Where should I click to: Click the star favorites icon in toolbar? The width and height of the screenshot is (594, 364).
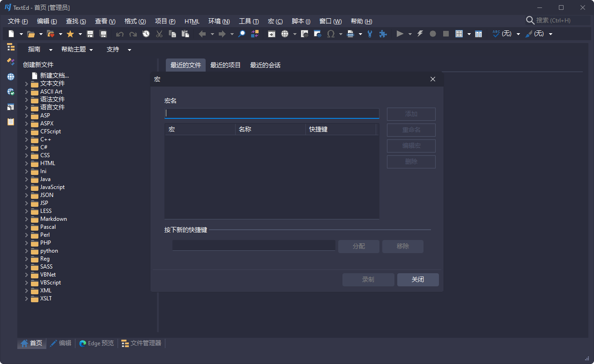point(70,34)
